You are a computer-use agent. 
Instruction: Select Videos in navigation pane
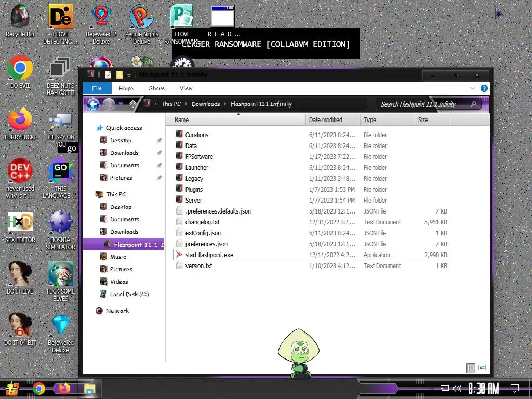pyautogui.click(x=119, y=282)
